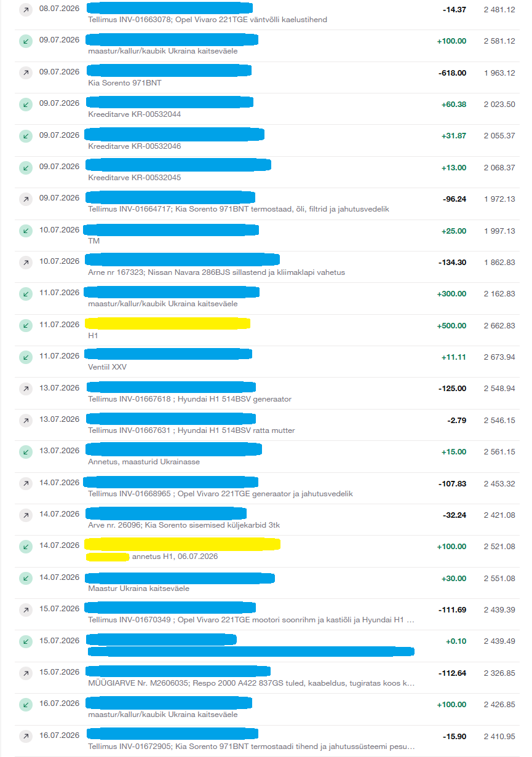The image size is (532, 757).
Task: Select the +300.00 amount on 11.07.2026
Action: tap(451, 294)
